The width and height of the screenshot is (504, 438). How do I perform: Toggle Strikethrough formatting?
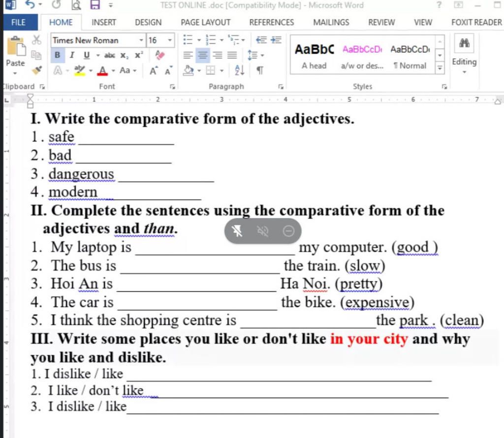coord(110,55)
